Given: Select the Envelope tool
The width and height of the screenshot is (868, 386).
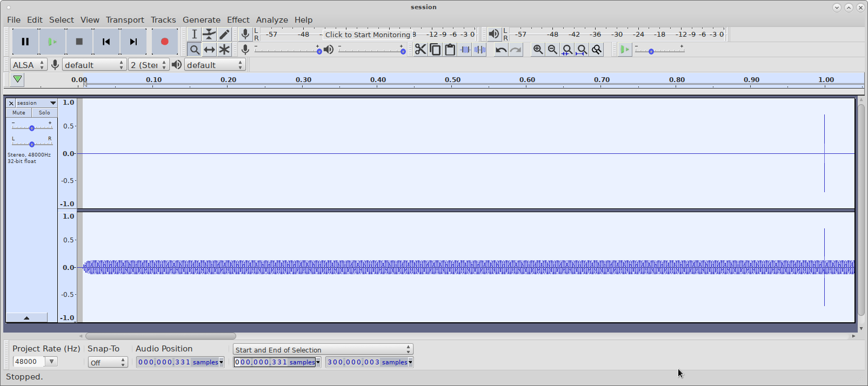Looking at the screenshot, I should point(209,35).
